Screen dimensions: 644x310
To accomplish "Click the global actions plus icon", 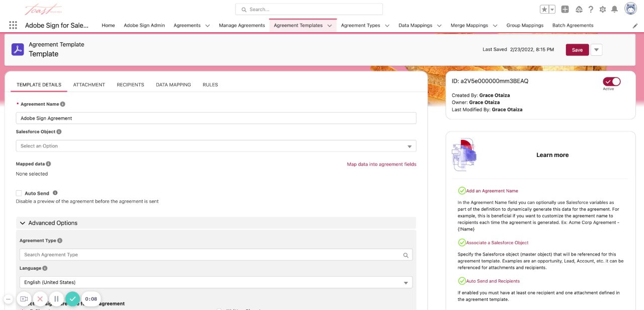I will click(x=565, y=9).
